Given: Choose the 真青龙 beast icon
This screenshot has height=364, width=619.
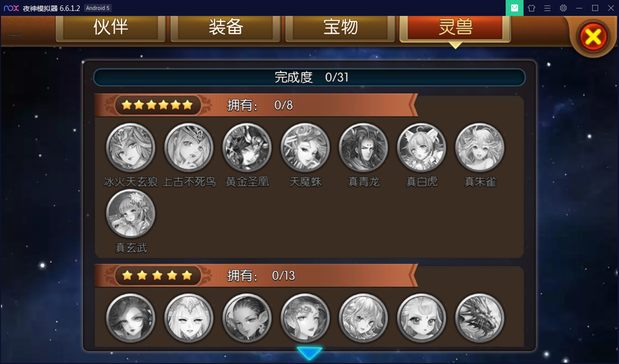Looking at the screenshot, I should coord(363,148).
